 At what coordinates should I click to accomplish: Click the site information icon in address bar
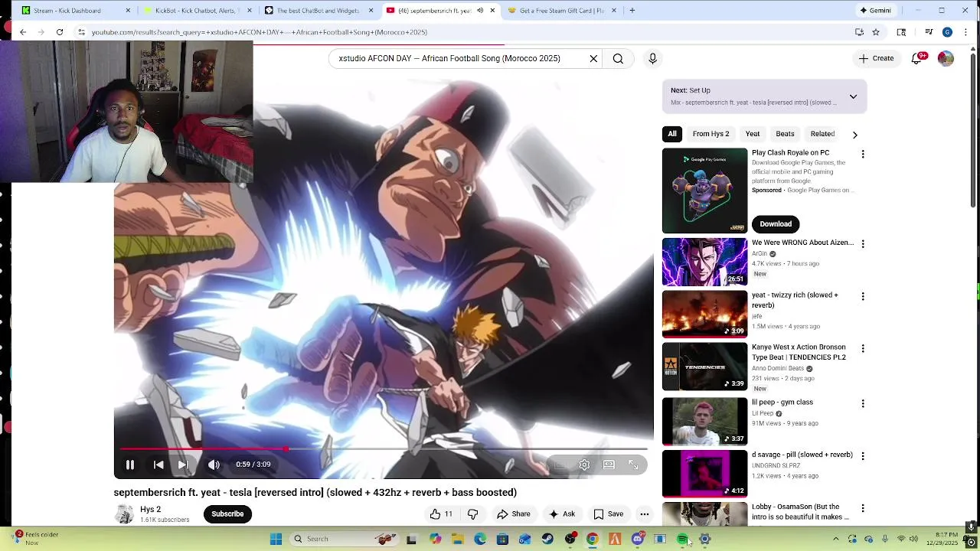coord(81,32)
